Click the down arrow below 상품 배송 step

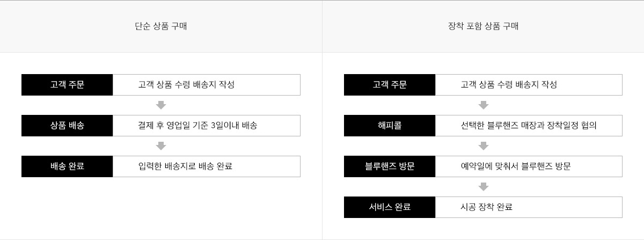161,146
